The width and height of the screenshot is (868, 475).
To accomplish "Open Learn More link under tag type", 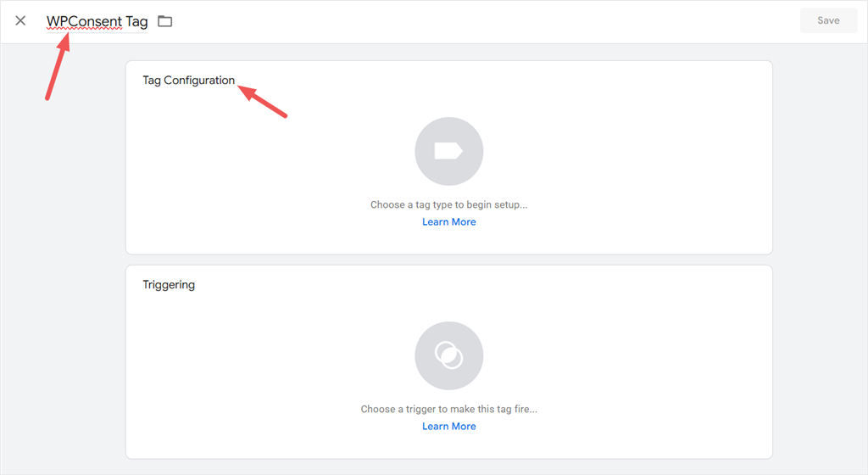I will click(x=449, y=222).
